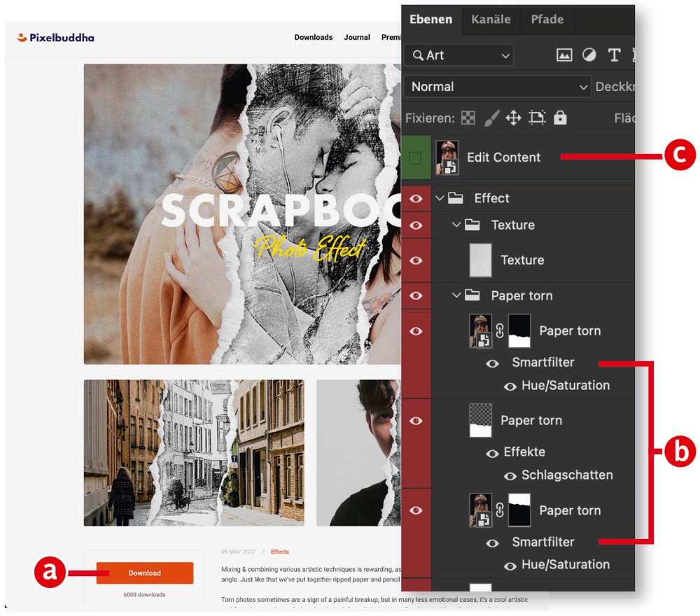Collapse the Paper torn group
This screenshot has width=700, height=616.
(457, 295)
